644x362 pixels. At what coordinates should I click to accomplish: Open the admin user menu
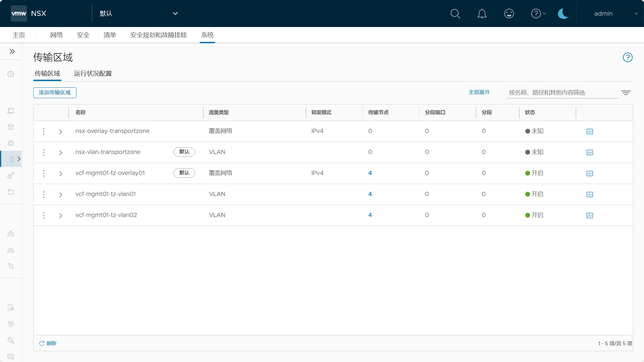pyautogui.click(x=616, y=14)
